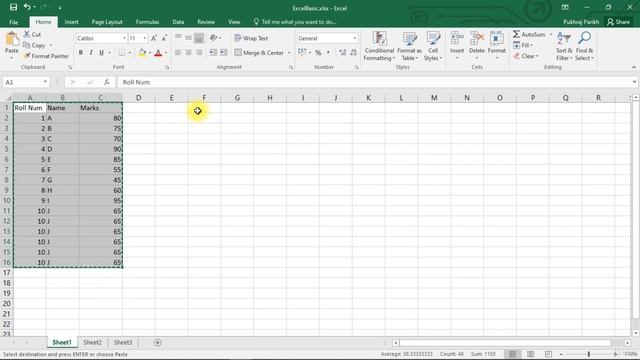The image size is (640, 360).
Task: Click the AutoSum sigma icon
Action: (516, 34)
